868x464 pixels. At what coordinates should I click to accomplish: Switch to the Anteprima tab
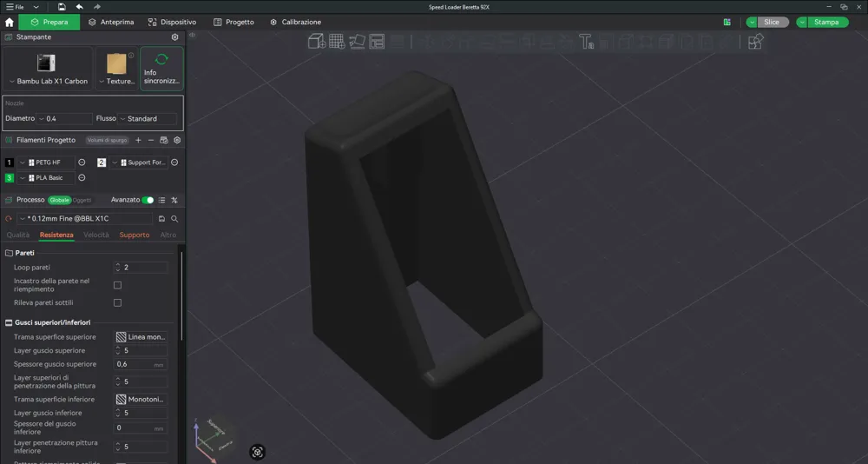[111, 23]
